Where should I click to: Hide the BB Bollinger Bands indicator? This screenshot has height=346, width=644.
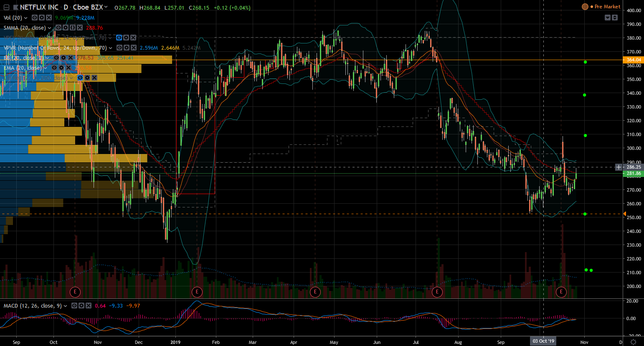(56, 58)
